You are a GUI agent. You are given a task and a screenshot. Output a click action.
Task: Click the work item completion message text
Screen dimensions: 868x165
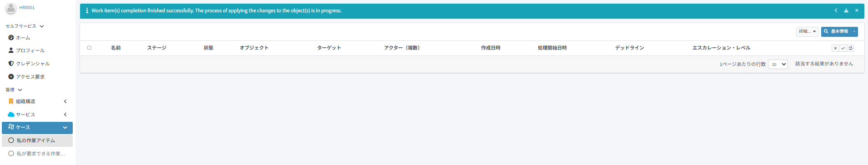tap(216, 10)
